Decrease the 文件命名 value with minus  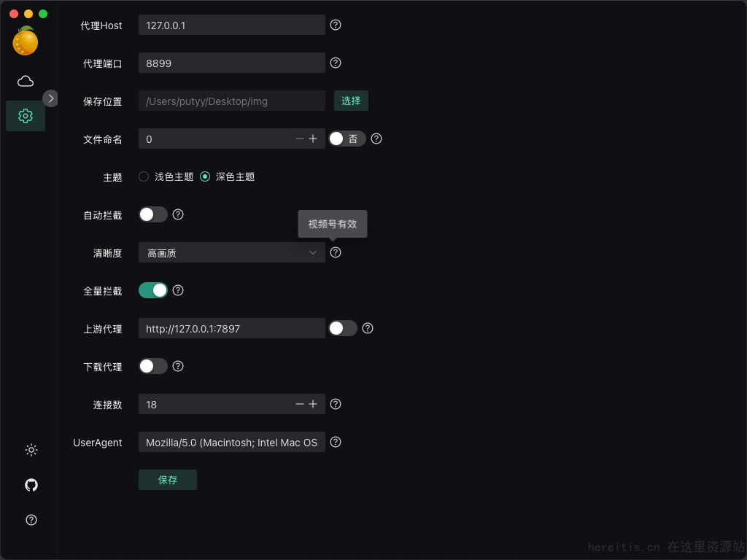click(x=299, y=139)
